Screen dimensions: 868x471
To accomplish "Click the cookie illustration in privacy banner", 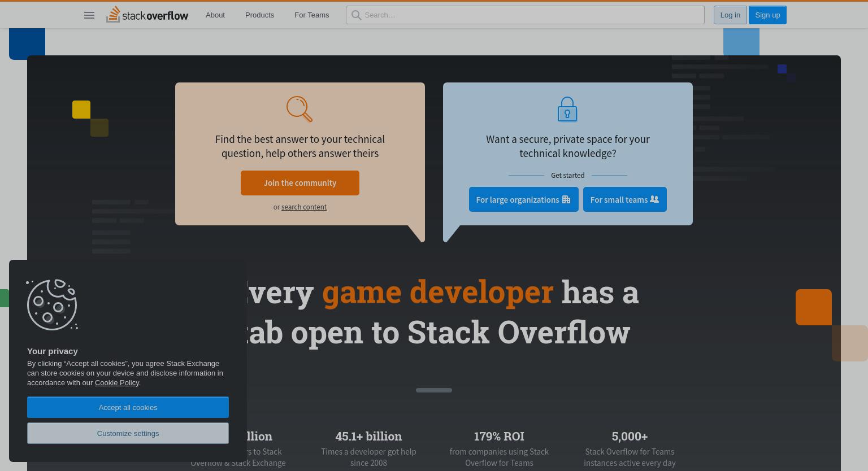I will click(x=52, y=304).
